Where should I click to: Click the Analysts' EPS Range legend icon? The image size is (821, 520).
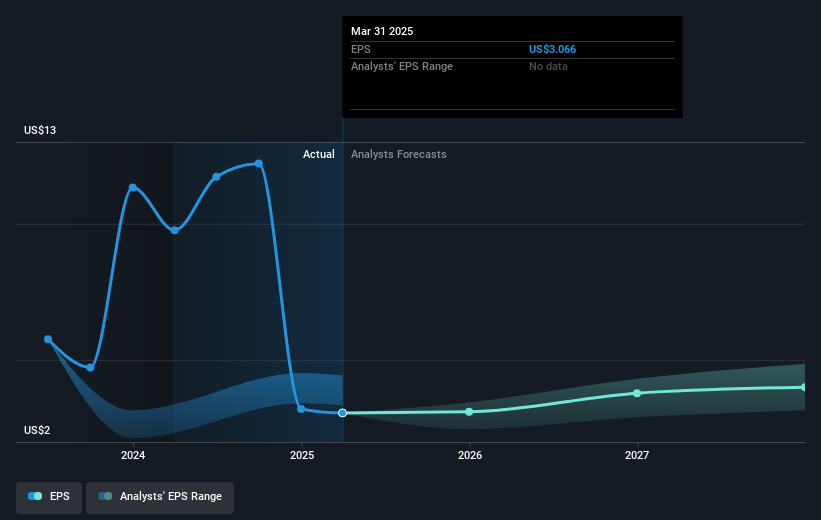pos(105,496)
